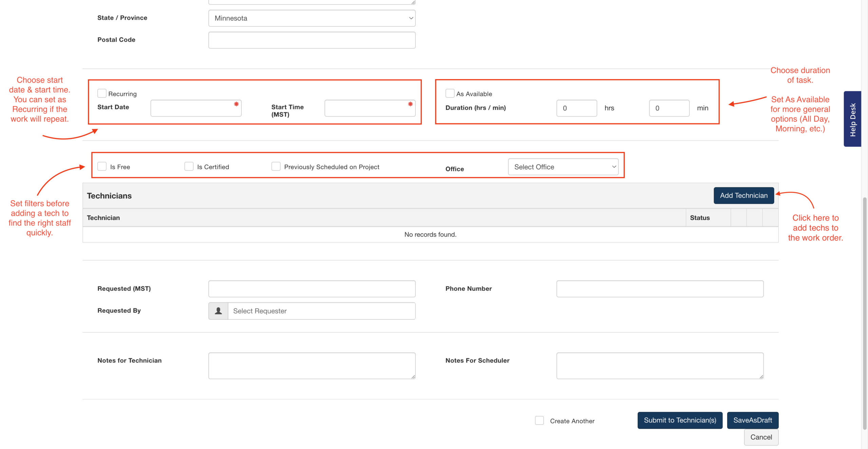This screenshot has height=449, width=868.
Task: Toggle the Is Free filter
Action: pyautogui.click(x=102, y=167)
